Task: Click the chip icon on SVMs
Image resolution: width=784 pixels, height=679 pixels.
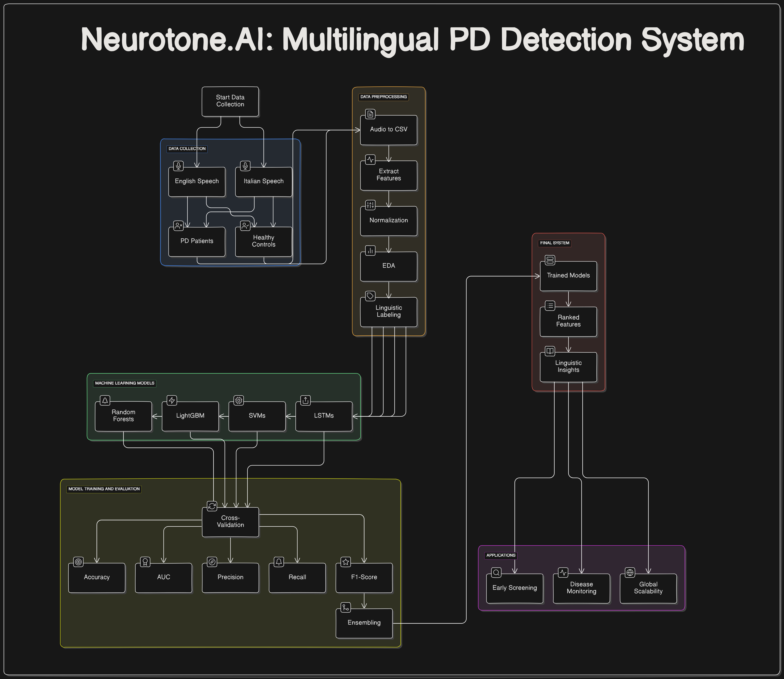Action: coord(238,401)
